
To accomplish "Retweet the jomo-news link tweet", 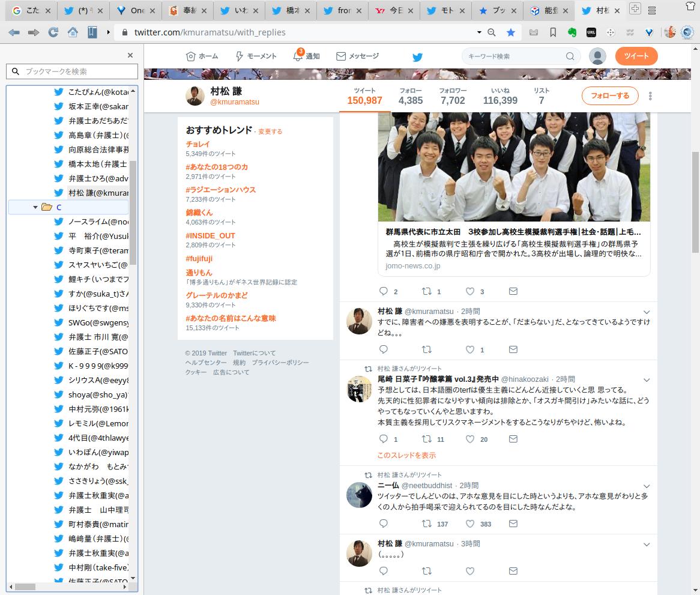I will [x=427, y=291].
